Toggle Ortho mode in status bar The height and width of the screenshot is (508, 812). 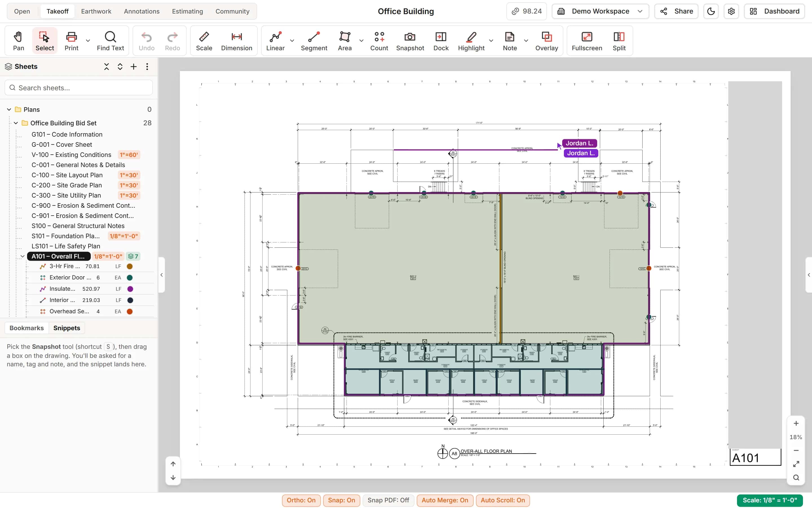(x=301, y=500)
